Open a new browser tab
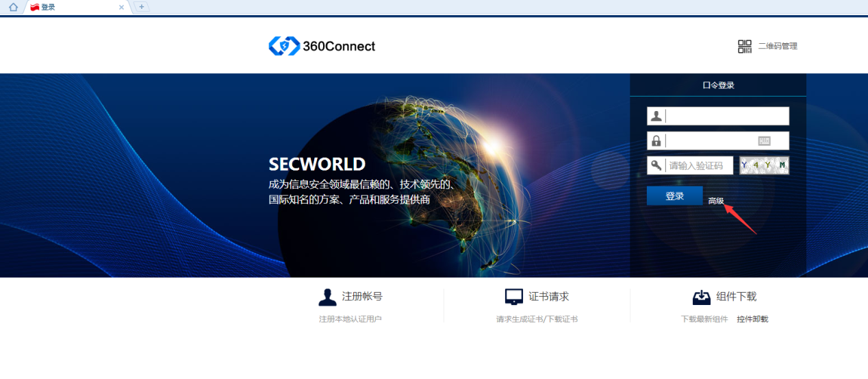This screenshot has width=868, height=379. [142, 7]
